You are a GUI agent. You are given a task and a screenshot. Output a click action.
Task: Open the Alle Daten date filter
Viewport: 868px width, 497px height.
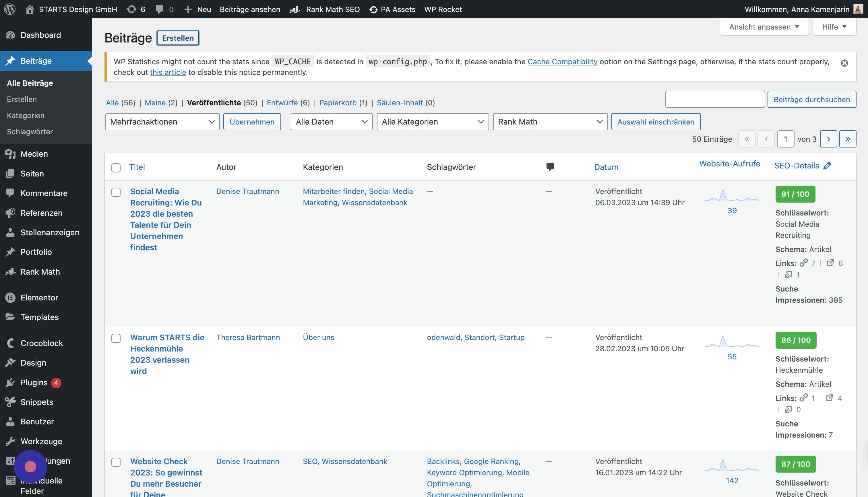[331, 122]
